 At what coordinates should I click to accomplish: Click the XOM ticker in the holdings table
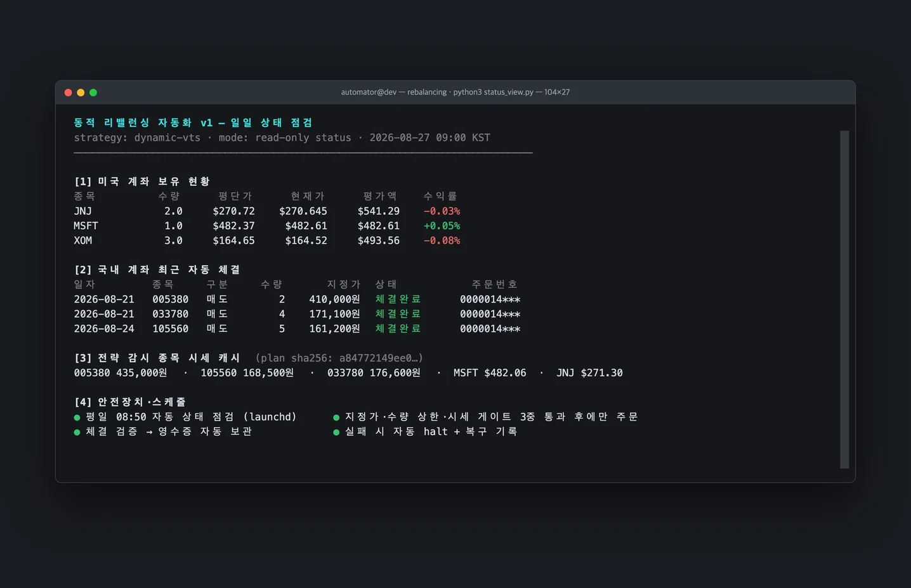coord(82,240)
